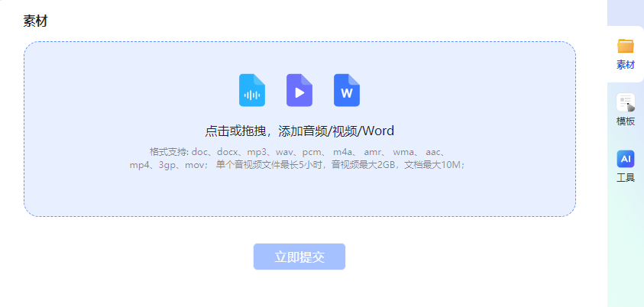Click the 格式支持 doc、docx、mp3 format line
The image size is (644, 307).
click(x=298, y=152)
